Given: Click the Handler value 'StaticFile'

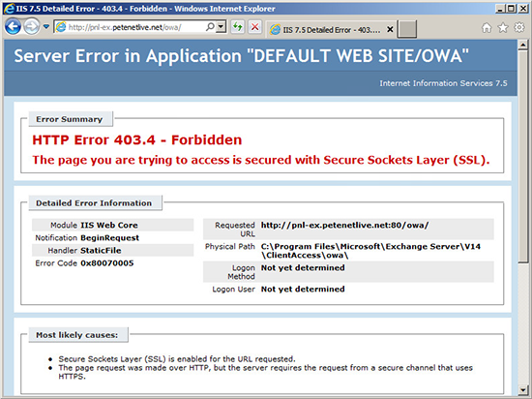Looking at the screenshot, I should [x=101, y=250].
